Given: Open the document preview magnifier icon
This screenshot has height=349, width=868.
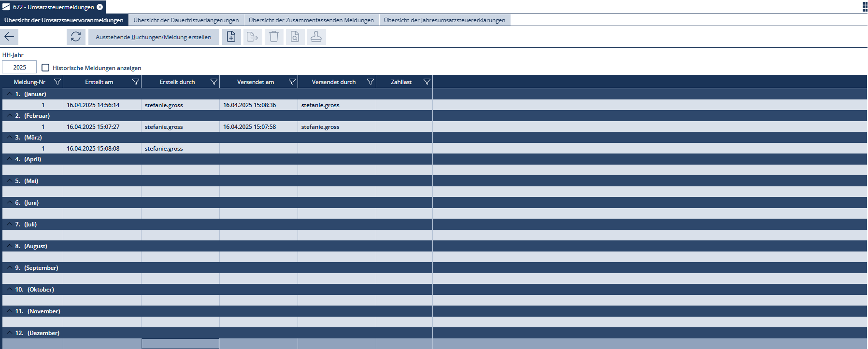Looking at the screenshot, I should (295, 37).
